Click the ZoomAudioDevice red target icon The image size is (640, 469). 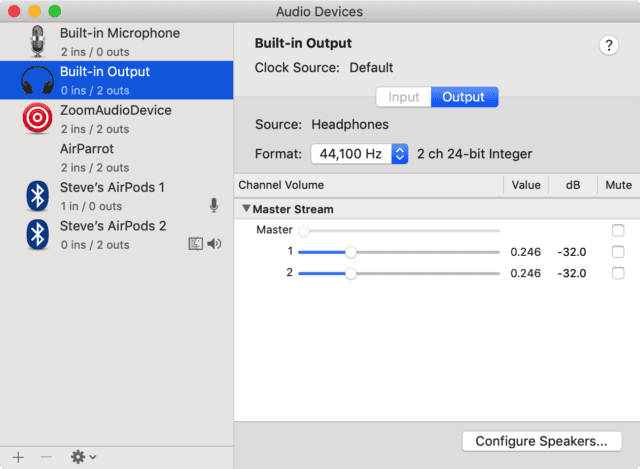pos(38,119)
